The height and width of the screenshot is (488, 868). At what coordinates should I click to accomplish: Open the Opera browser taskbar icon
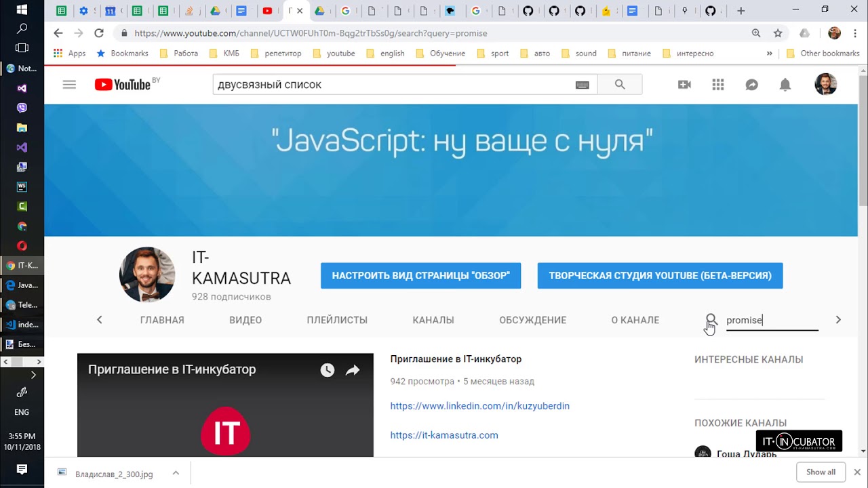click(x=22, y=246)
